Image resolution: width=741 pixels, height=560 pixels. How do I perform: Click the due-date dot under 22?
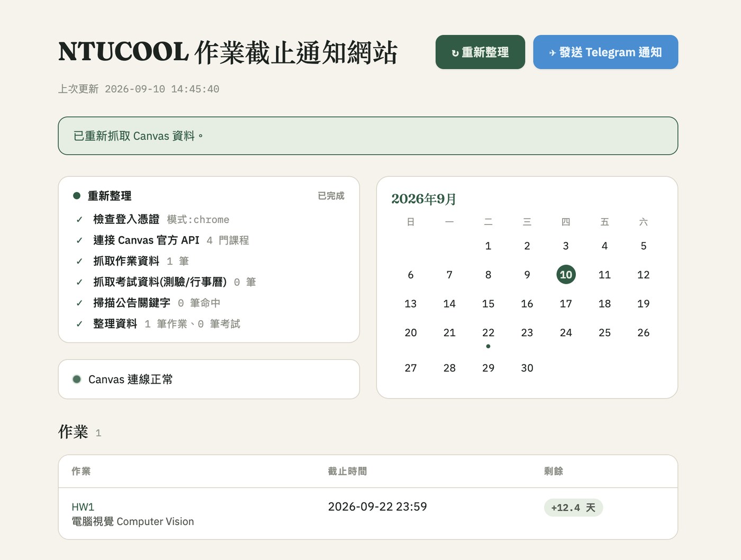click(488, 346)
